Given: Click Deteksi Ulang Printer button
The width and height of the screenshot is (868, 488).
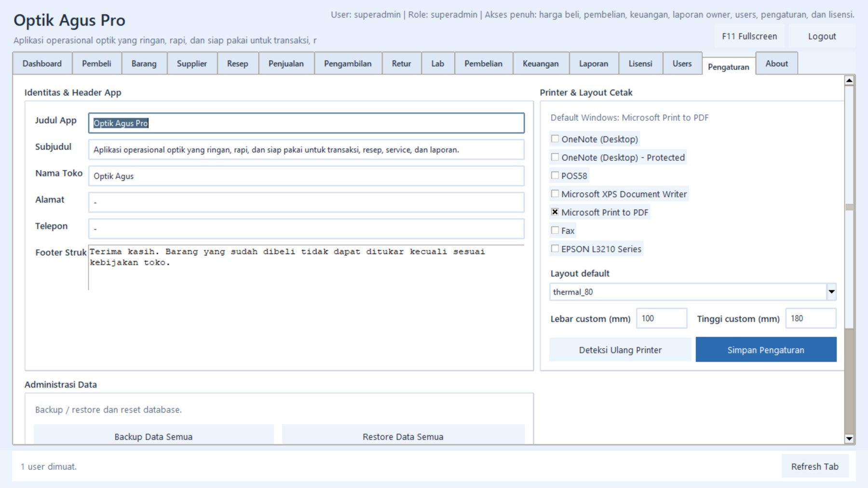Looking at the screenshot, I should click(620, 350).
